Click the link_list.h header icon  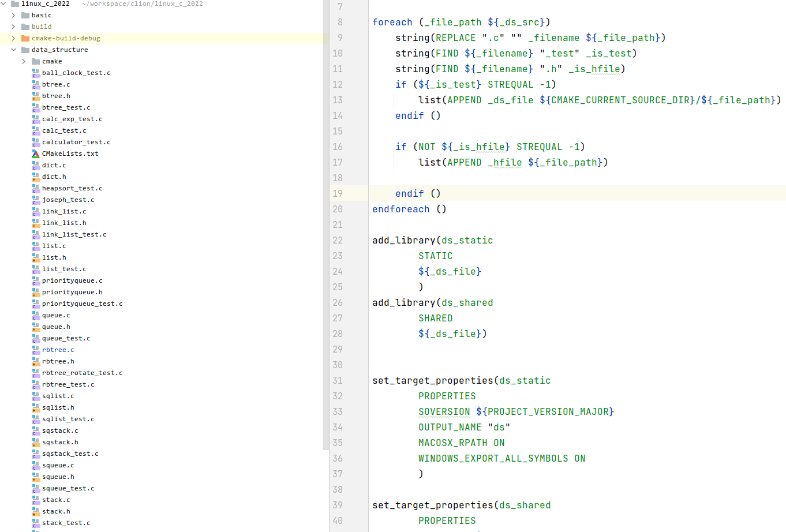[35, 223]
